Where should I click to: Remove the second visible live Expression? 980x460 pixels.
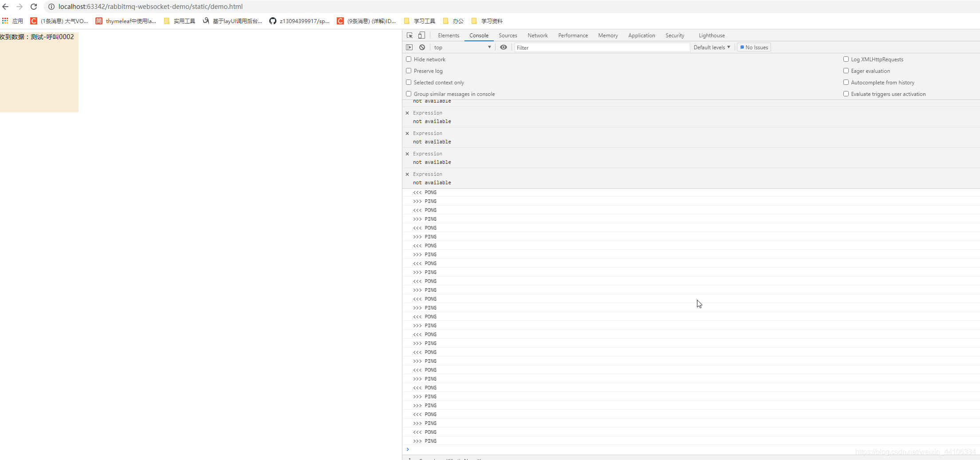coord(407,134)
